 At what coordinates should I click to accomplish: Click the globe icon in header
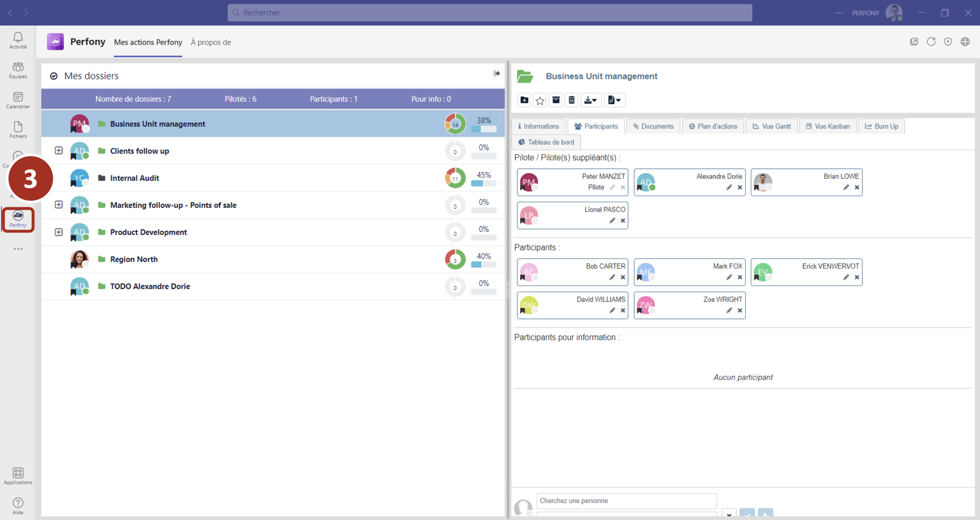click(965, 42)
